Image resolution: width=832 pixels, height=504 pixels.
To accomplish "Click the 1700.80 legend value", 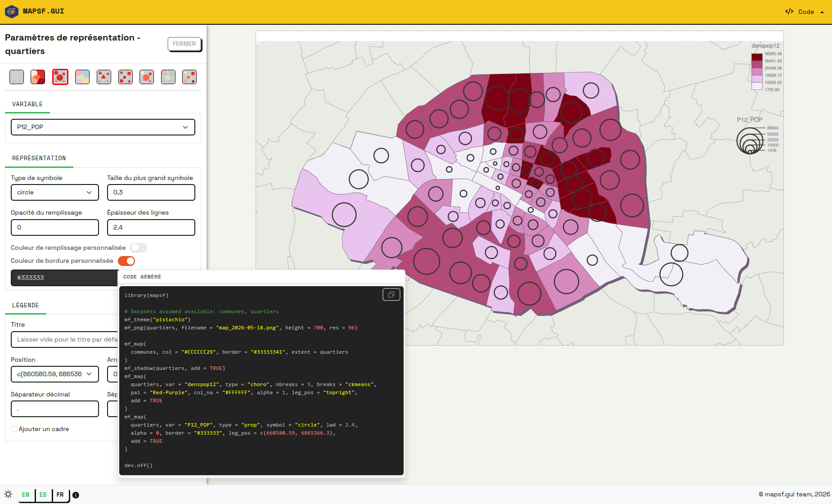I will [772, 90].
